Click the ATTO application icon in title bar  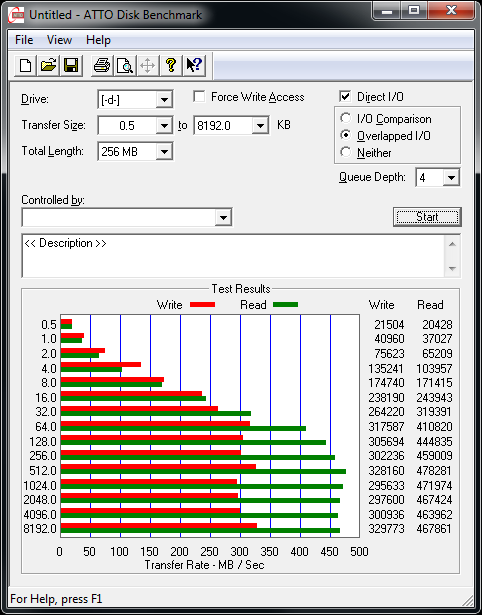coord(16,15)
